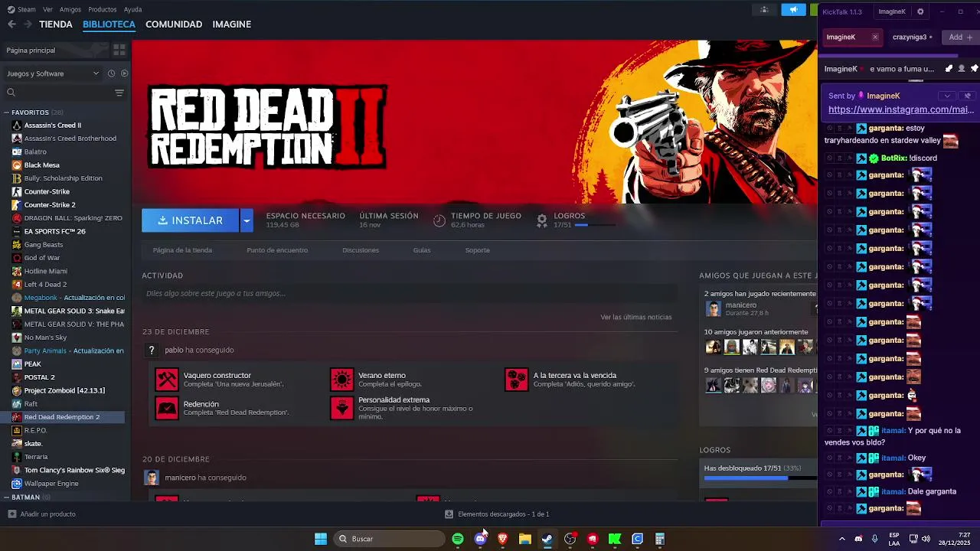
Task: Go back with the Steam back arrow
Action: pyautogui.click(x=11, y=24)
